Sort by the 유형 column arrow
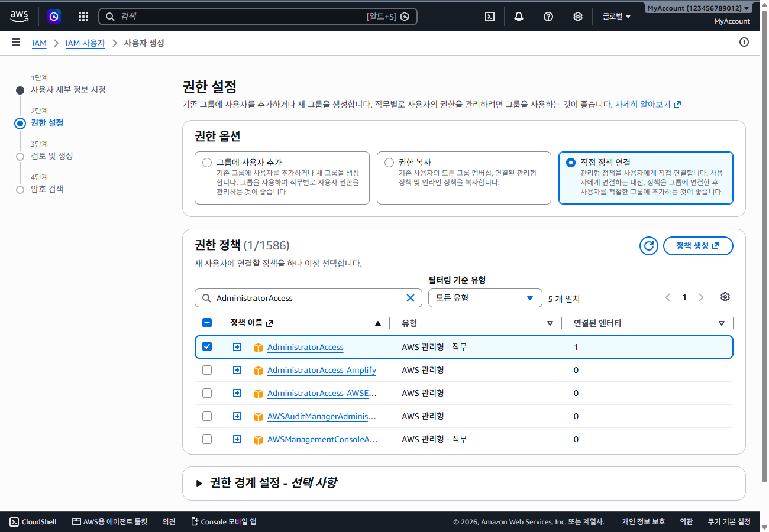The width and height of the screenshot is (769, 532). (x=550, y=323)
